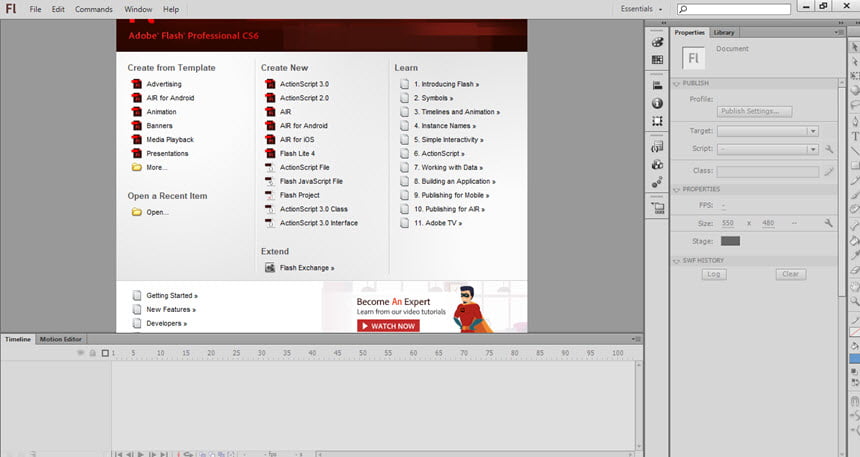Switch to the Library tab
The width and height of the screenshot is (860, 457).
pos(724,32)
